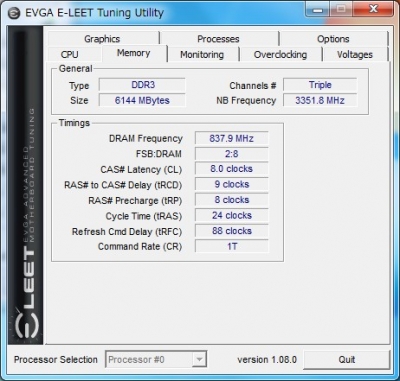Image resolution: width=400 pixels, height=381 pixels.
Task: Click the Command Rate 1T field
Action: (x=232, y=246)
